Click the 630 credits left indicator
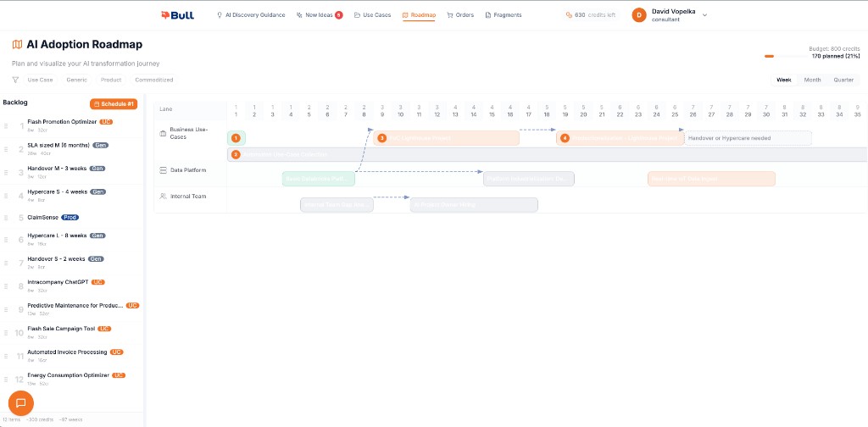 (x=591, y=15)
